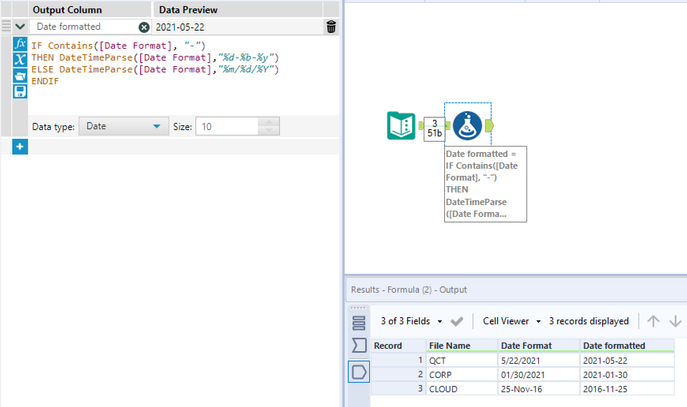Screen dimensions: 687x407
Task: Select record number 2 row header
Action: point(398,375)
